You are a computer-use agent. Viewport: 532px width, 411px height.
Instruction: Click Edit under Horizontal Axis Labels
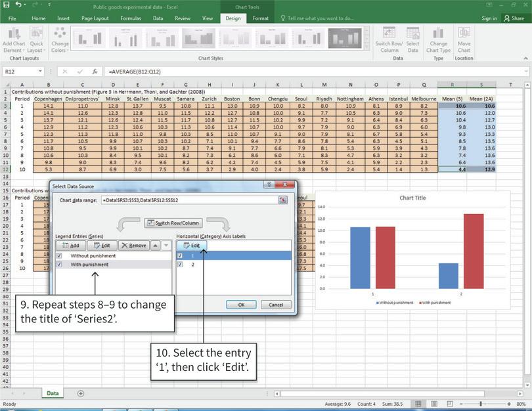(192, 245)
